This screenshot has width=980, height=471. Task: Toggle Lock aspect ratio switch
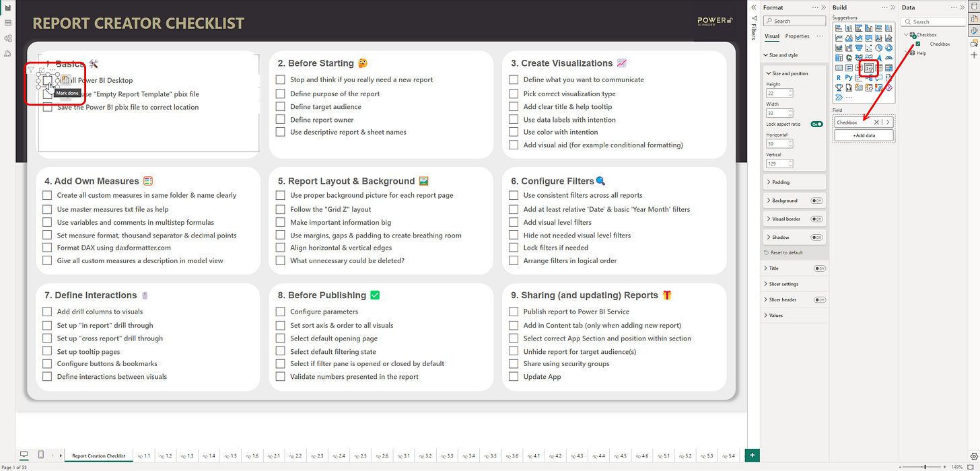click(816, 124)
